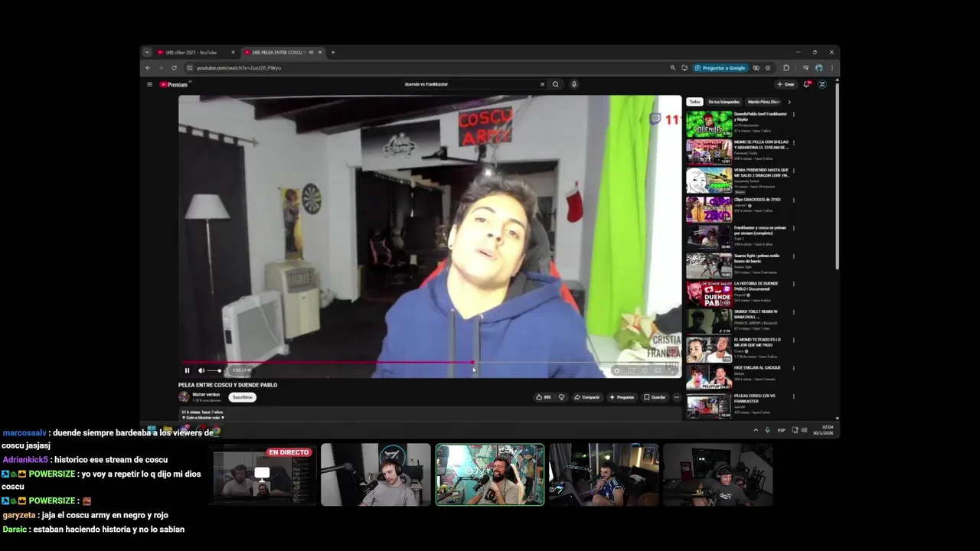Reload the YouTube page
This screenshot has height=551, width=980.
click(174, 68)
